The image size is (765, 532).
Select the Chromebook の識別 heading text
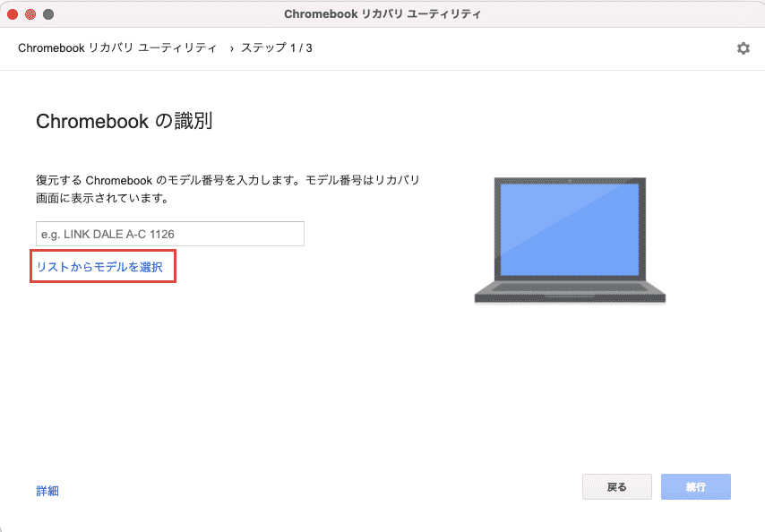[x=124, y=121]
